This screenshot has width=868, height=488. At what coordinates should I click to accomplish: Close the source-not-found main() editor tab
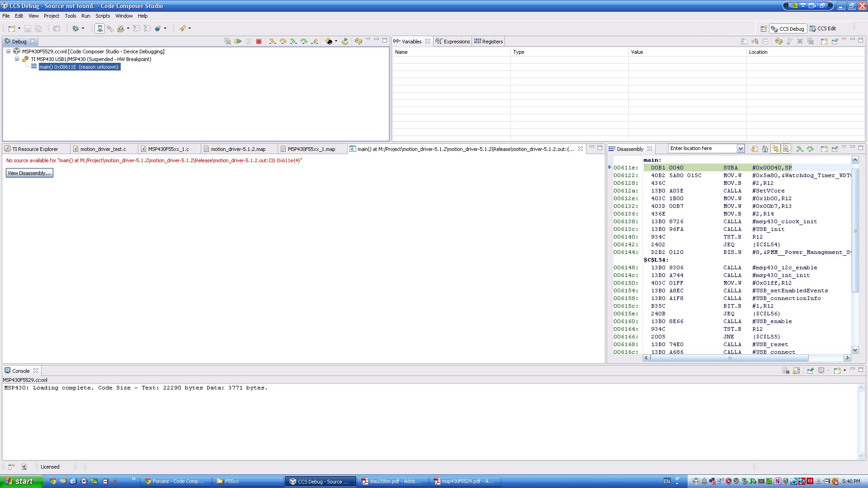(580, 149)
